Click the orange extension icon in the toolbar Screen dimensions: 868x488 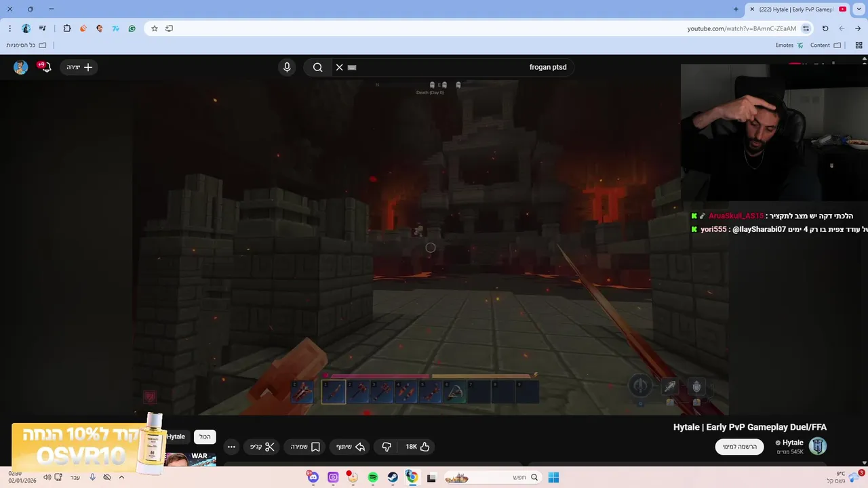(83, 28)
